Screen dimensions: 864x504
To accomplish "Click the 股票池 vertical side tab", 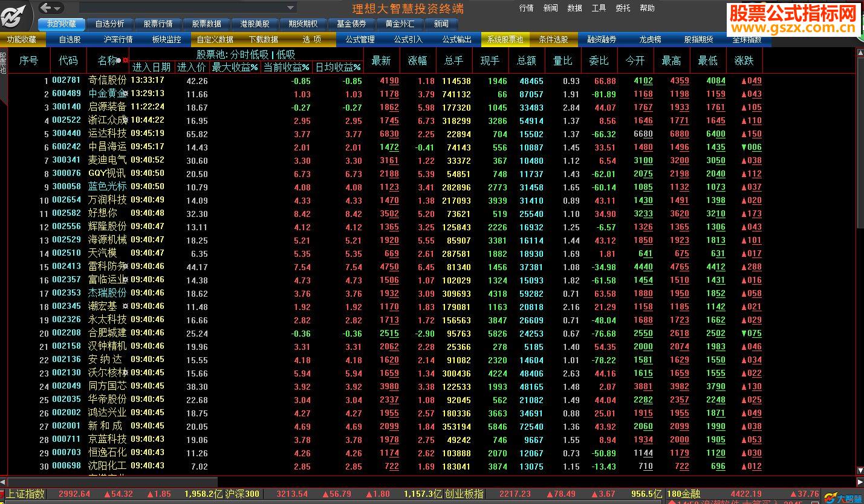I will tap(3, 63).
